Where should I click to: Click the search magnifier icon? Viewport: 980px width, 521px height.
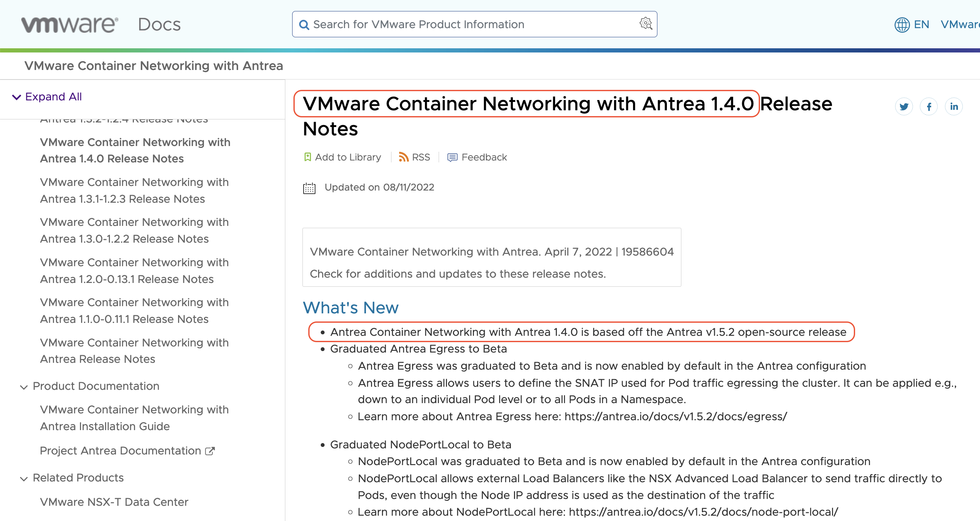tap(304, 25)
